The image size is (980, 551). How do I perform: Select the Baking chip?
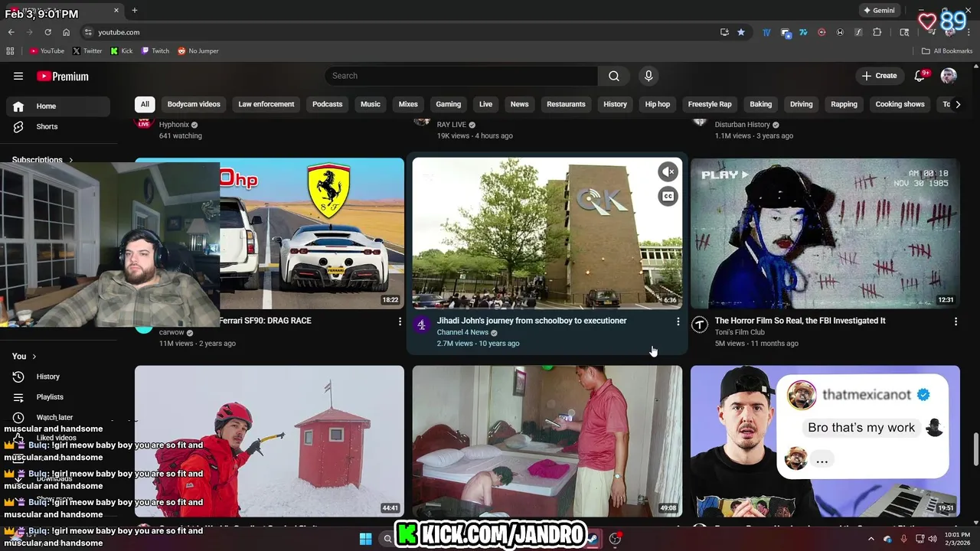pos(761,104)
